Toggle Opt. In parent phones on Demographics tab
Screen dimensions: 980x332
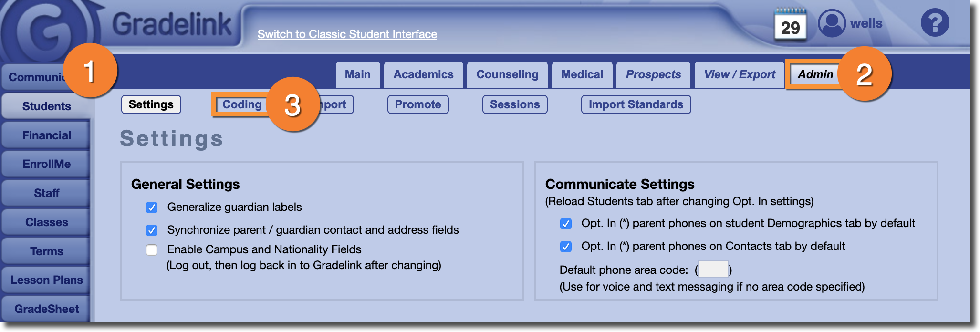(566, 224)
